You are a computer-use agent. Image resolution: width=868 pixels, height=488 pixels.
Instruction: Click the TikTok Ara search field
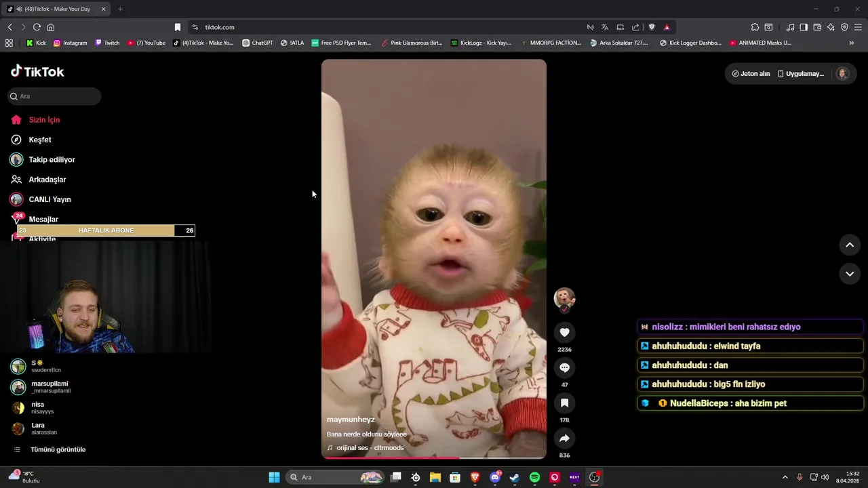(54, 96)
